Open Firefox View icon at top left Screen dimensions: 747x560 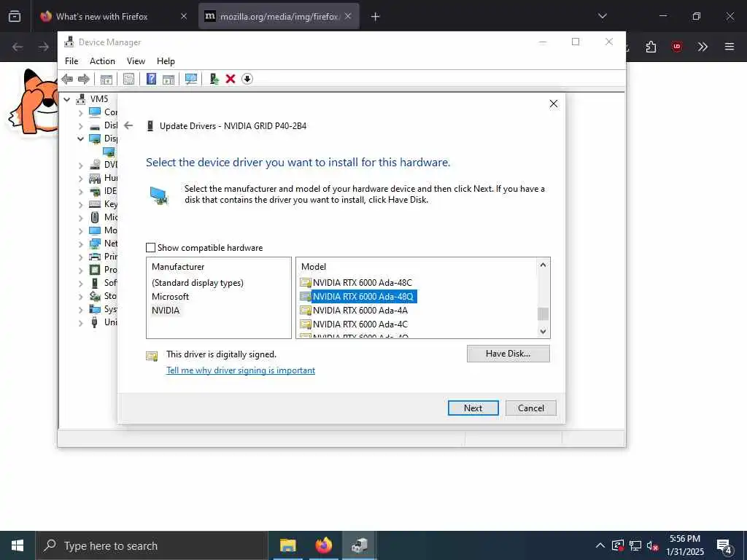pyautogui.click(x=15, y=16)
